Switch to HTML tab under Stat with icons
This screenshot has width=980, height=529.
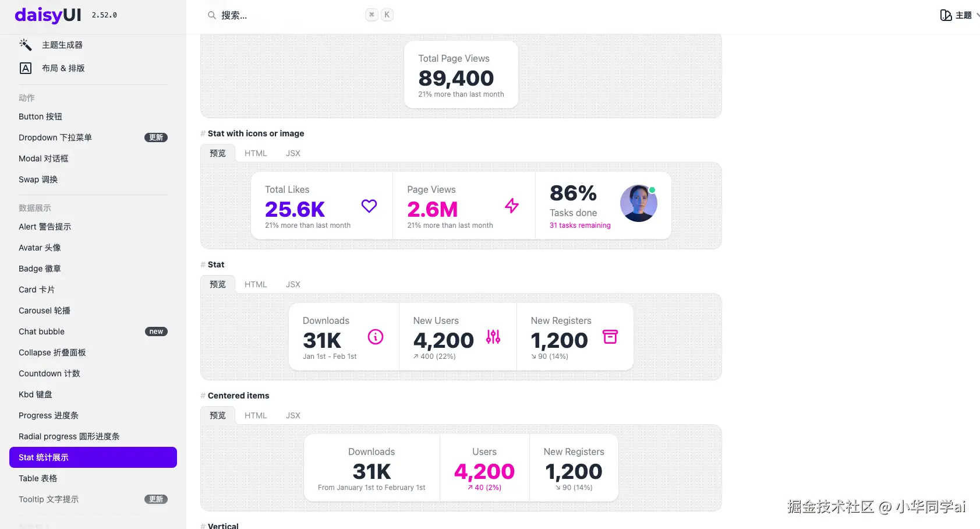256,153
